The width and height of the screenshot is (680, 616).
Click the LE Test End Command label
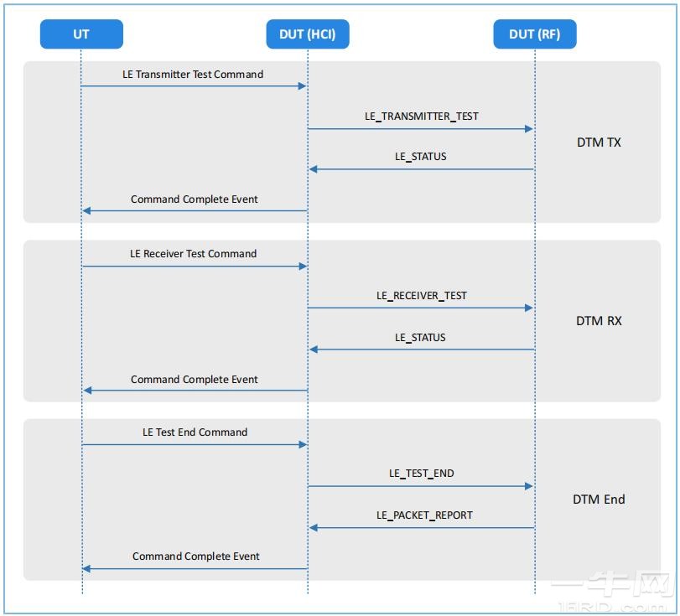(195, 432)
